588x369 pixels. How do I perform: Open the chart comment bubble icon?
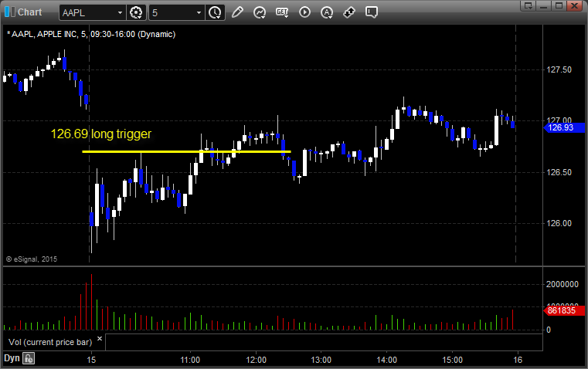tap(371, 12)
